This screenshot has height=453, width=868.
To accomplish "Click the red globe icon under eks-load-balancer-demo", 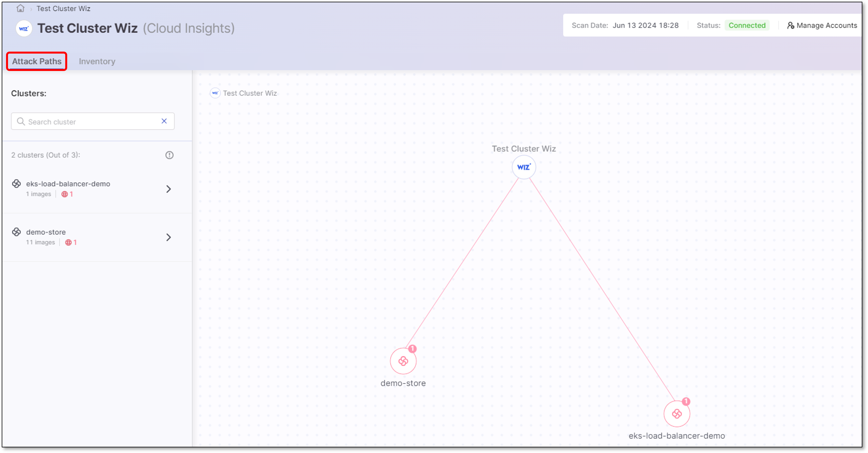I will point(64,194).
